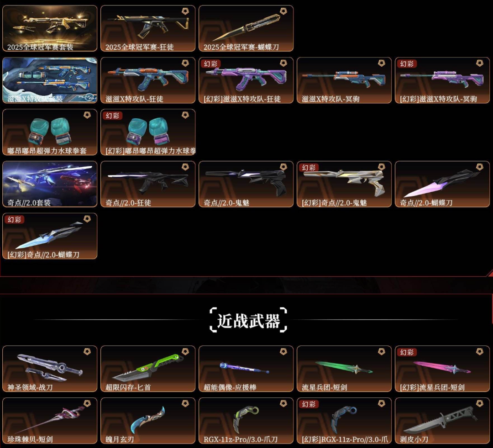Select the [幻彩]滋滋X特攻队-冥驹 sniper skin
Viewport: 493px width, 448px height.
pos(442,80)
